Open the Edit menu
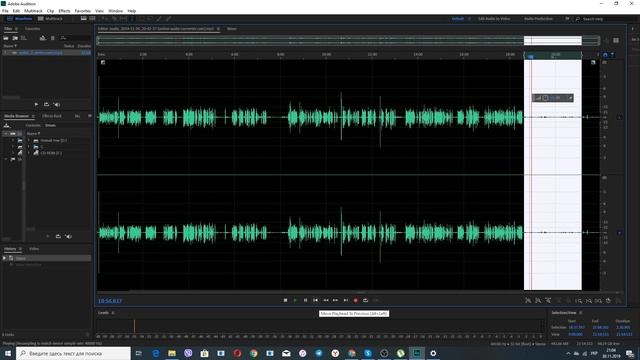 click(16, 11)
